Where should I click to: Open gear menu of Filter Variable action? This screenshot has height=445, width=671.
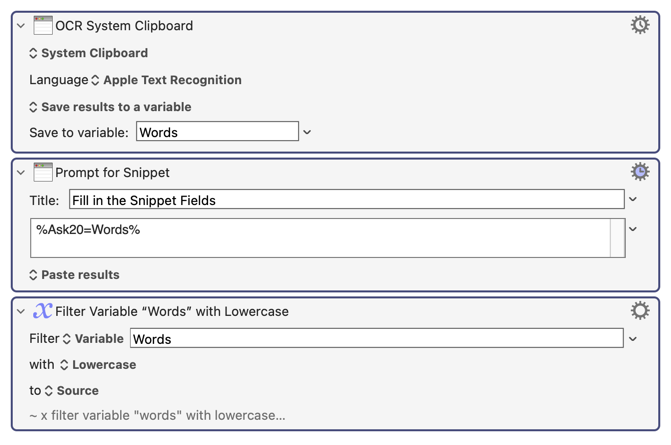tap(640, 311)
